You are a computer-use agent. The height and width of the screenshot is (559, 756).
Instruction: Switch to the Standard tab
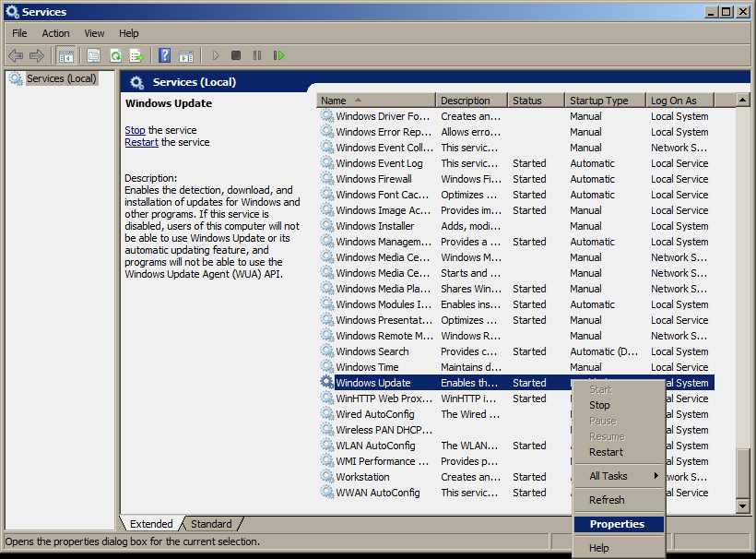(211, 524)
